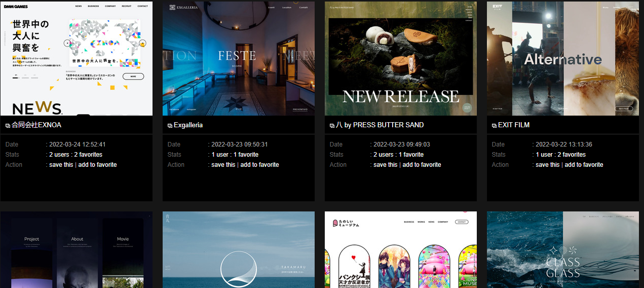644x288 pixels.
Task: View '1 user' stat for Exgalleria
Action: click(220, 155)
